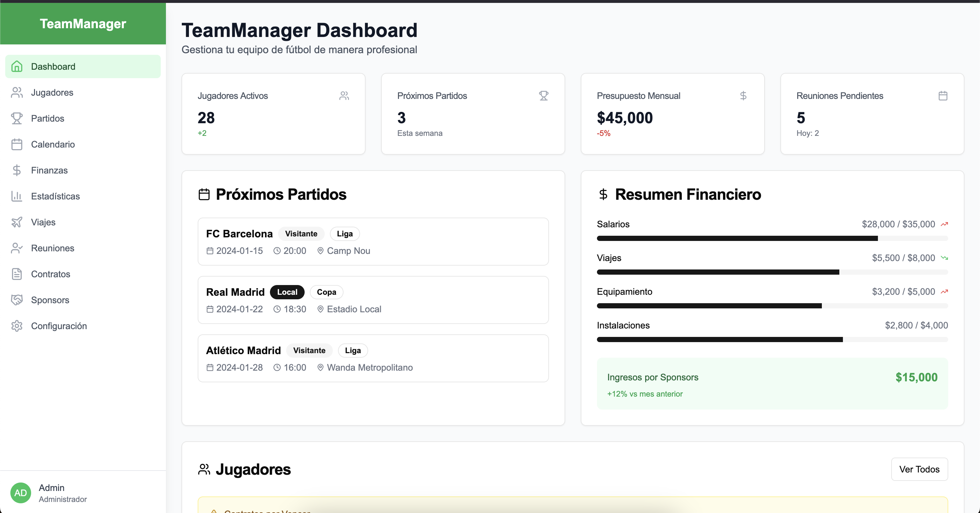Click the AD admin avatar circle
Screen dimensions: 980x513
coord(20,493)
